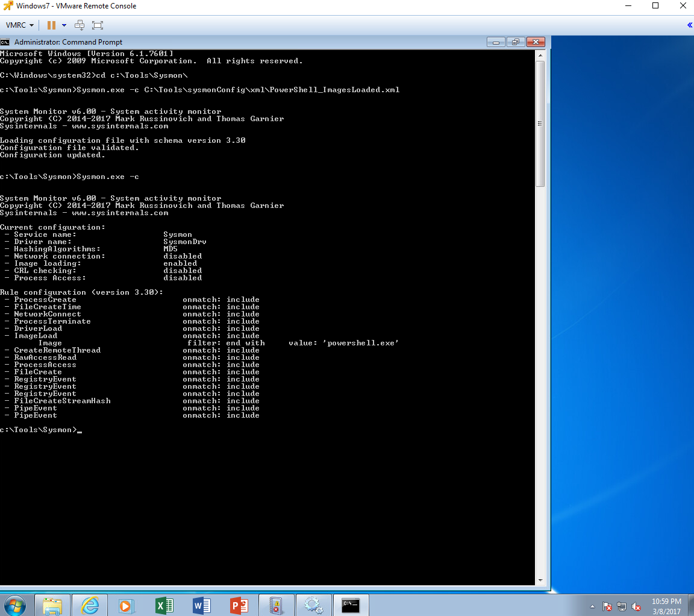Send Ctrl+Alt+Del to the virtual machine
The height and width of the screenshot is (616, 694).
pos(80,25)
